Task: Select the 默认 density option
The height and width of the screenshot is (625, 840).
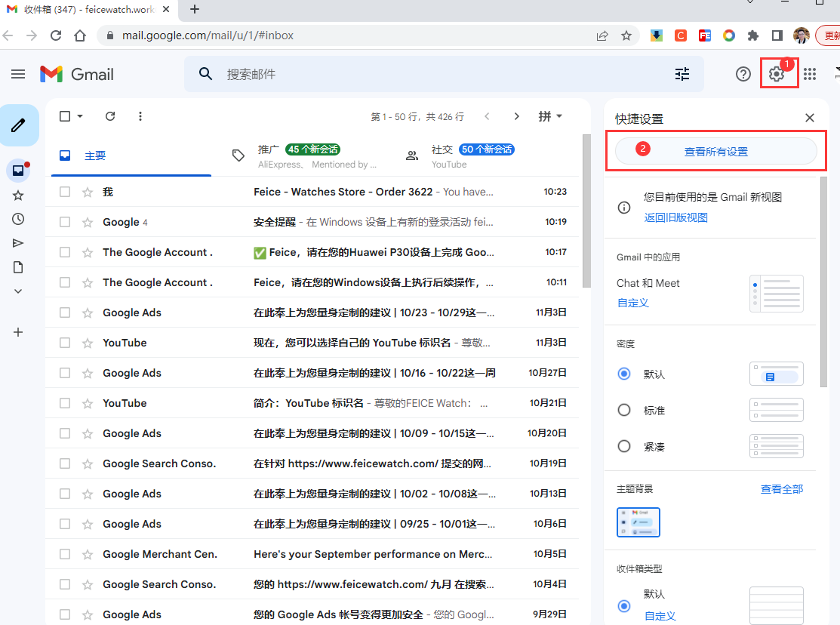Action: pos(624,374)
